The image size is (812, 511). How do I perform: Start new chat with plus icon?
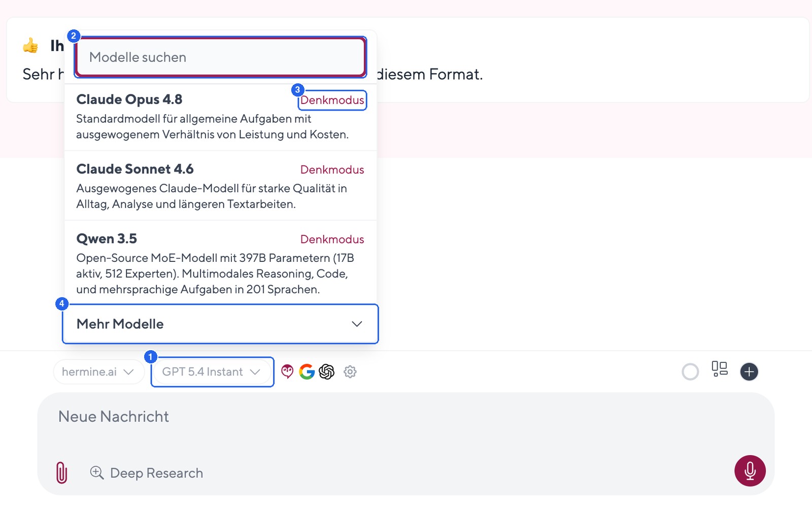(x=749, y=372)
